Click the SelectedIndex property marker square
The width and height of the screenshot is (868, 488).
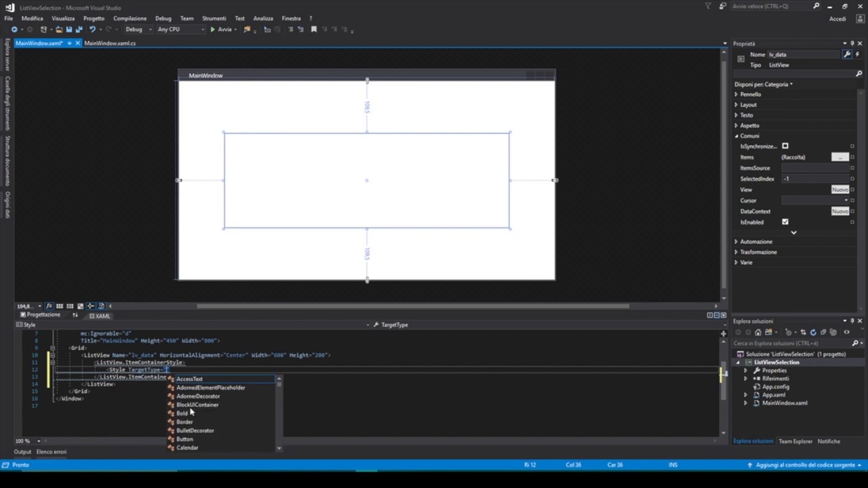[852, 179]
